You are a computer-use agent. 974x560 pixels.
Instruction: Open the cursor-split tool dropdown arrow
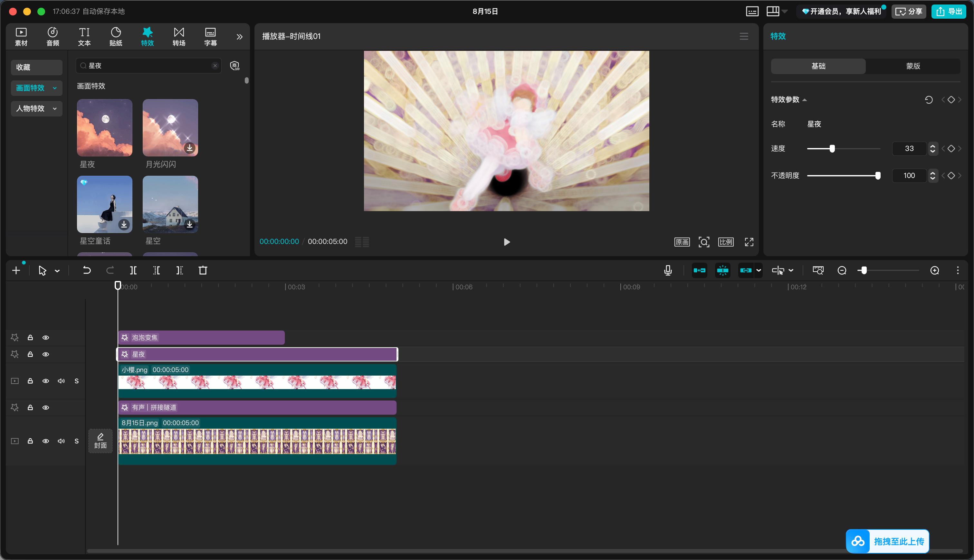(791, 270)
